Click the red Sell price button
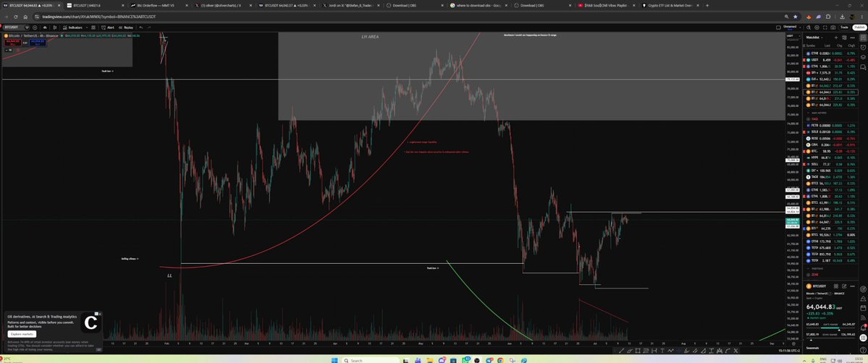This screenshot has width=868, height=363. pos(13,42)
